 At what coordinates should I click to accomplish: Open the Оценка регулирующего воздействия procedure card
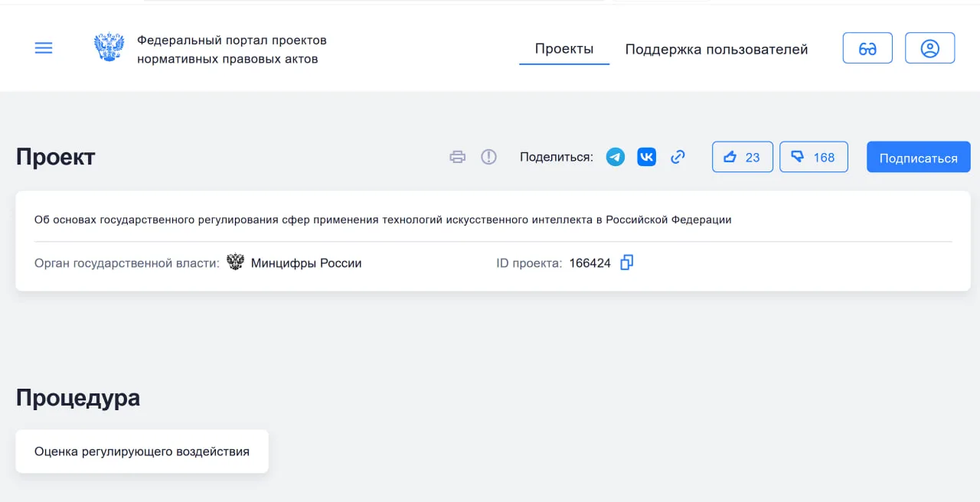pyautogui.click(x=142, y=451)
